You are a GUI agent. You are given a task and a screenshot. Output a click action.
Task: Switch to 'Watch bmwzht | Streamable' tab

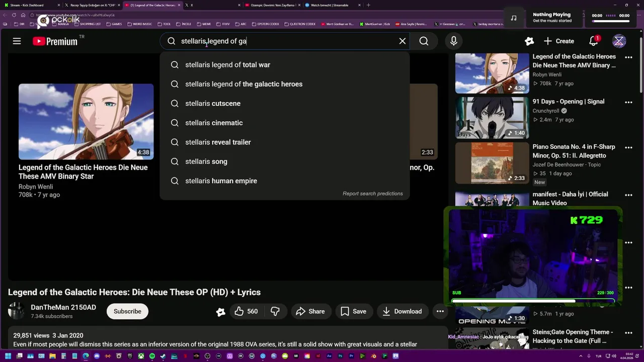332,5
